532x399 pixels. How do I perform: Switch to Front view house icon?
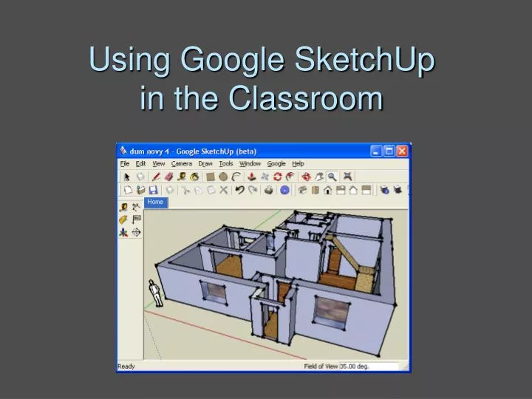pyautogui.click(x=328, y=190)
